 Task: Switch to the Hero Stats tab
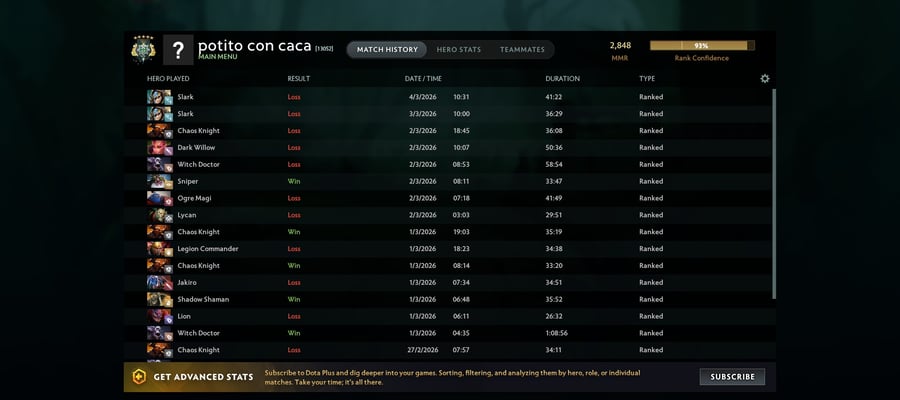click(x=459, y=49)
